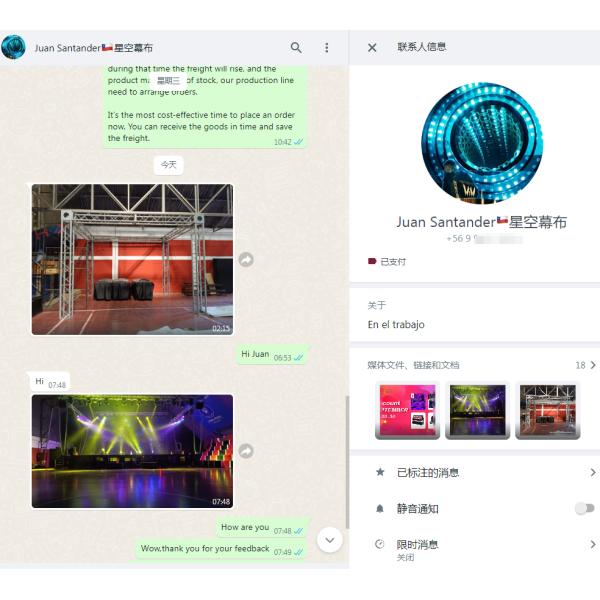This screenshot has height=600, width=600.
Task: Click the forward arrow beside stage lights video
Action: 246,451
